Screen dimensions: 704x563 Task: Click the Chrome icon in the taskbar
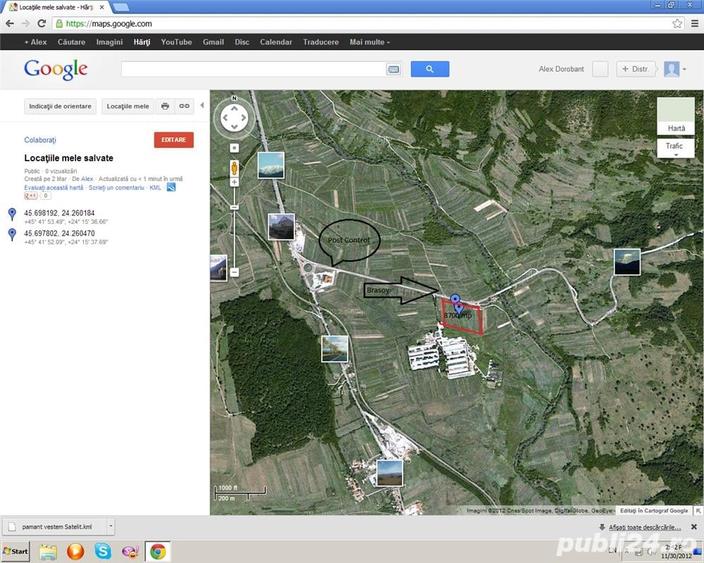(158, 551)
